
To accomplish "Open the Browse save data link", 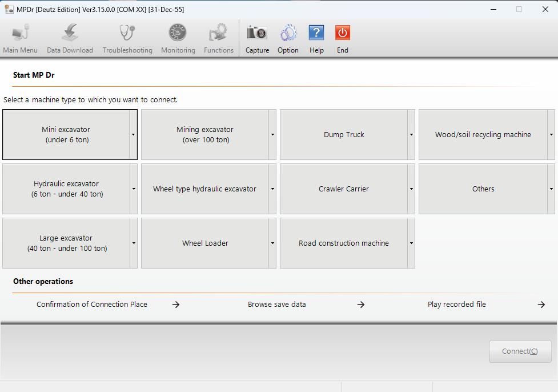I will [277, 305].
